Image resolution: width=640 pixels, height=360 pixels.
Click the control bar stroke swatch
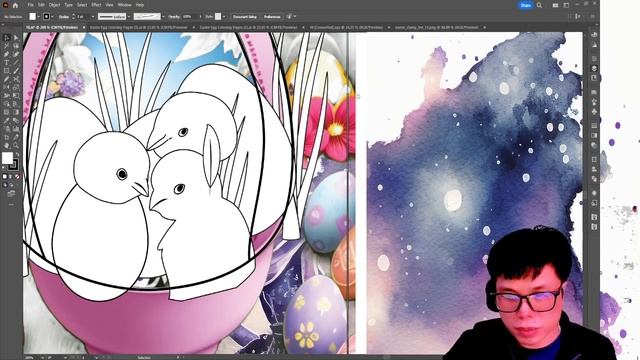point(47,17)
